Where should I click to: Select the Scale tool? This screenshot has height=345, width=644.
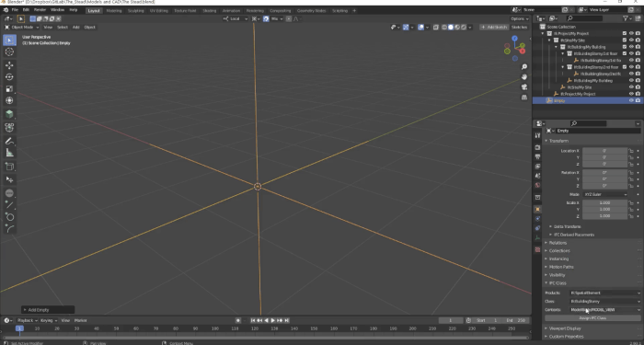coord(10,88)
